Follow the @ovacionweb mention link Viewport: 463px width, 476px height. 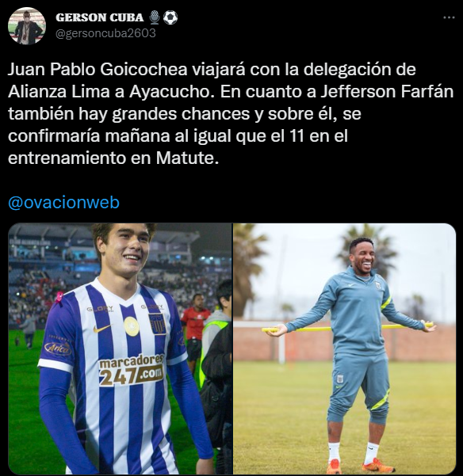click(x=63, y=203)
